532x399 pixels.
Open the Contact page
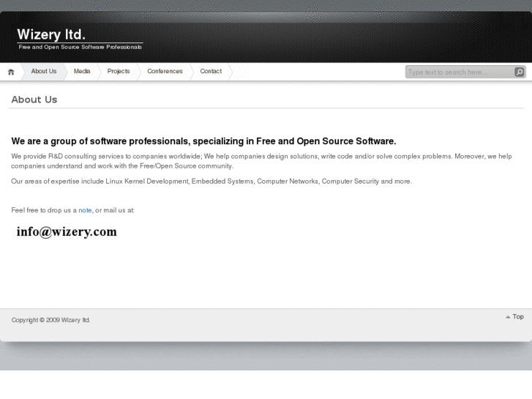tap(211, 71)
